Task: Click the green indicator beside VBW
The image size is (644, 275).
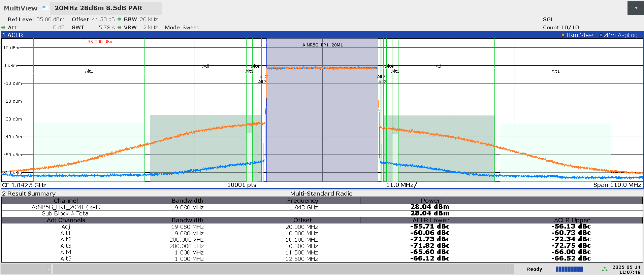Action: pyautogui.click(x=119, y=28)
